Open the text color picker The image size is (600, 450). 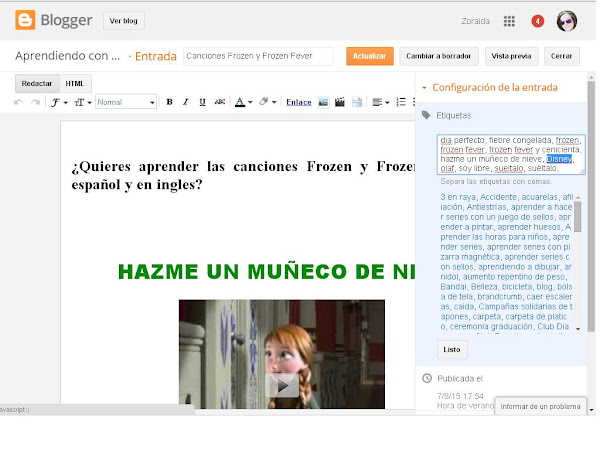point(243,102)
